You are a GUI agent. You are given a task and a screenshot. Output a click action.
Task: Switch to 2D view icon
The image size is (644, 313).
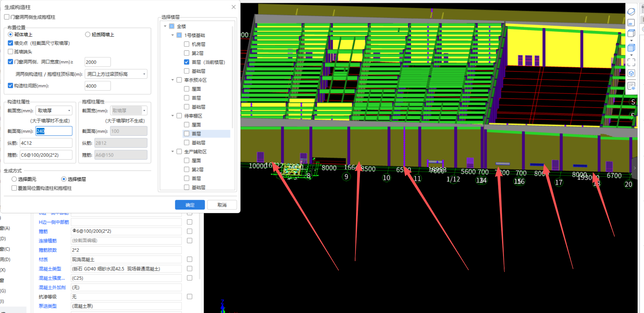point(631,23)
